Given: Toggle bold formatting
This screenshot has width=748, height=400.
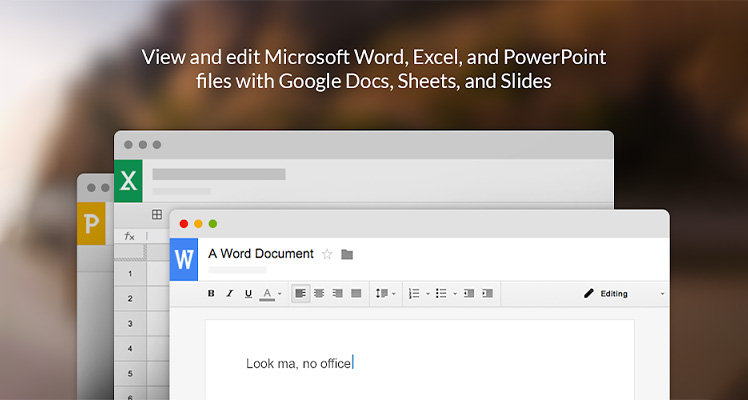Looking at the screenshot, I should (211, 294).
